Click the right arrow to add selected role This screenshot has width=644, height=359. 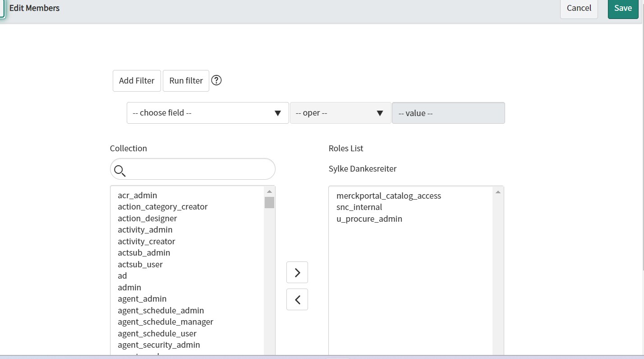(297, 272)
